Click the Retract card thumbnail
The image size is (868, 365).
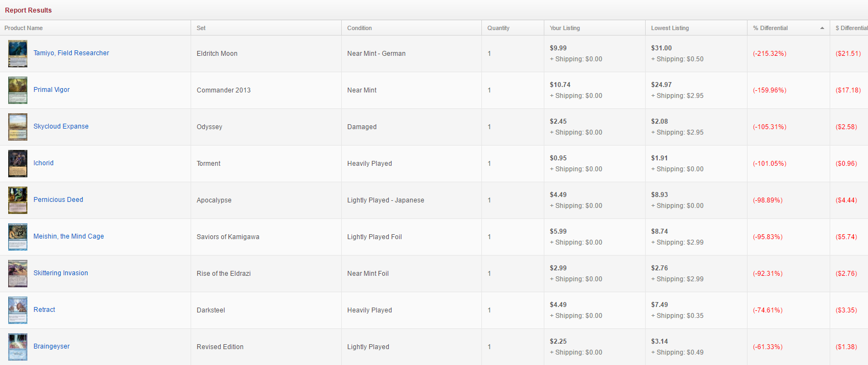coord(18,310)
